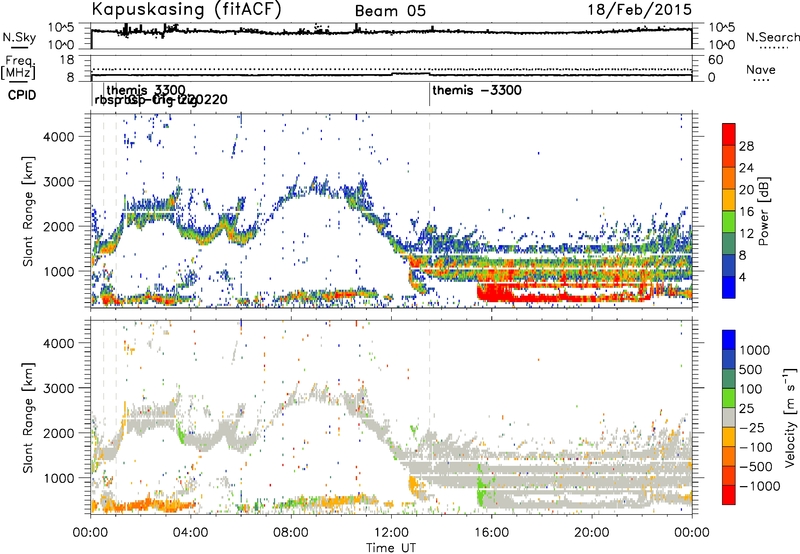Click the 'Kapuskasing (fitACF)' title text
Viewport: 800px width, 554px height.
186,9
